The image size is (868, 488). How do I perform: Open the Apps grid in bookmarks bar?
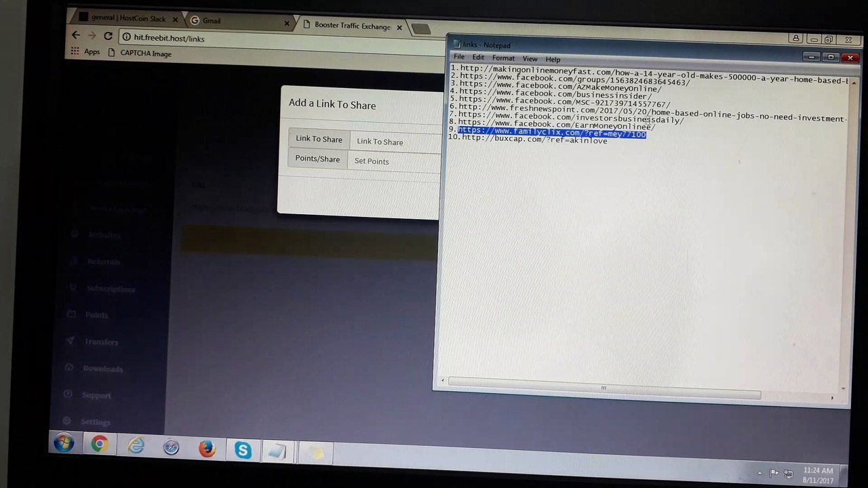pyautogui.click(x=75, y=52)
